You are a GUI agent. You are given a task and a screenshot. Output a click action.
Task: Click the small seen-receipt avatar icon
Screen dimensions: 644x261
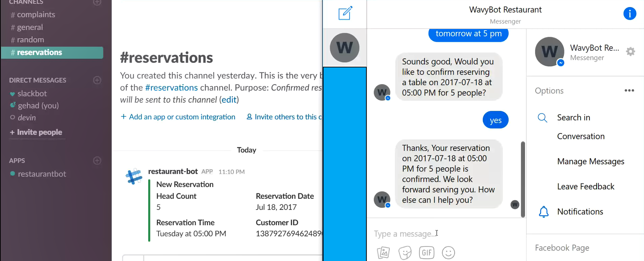[515, 204]
